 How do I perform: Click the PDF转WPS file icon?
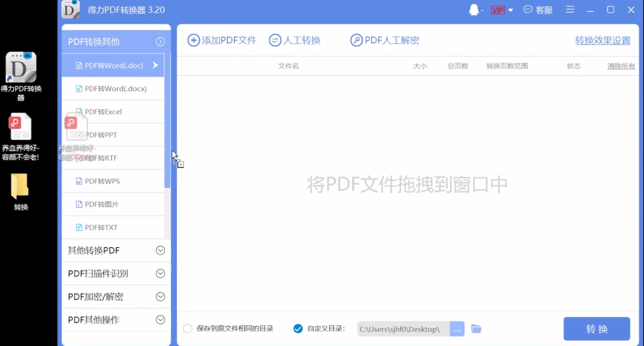(x=79, y=181)
